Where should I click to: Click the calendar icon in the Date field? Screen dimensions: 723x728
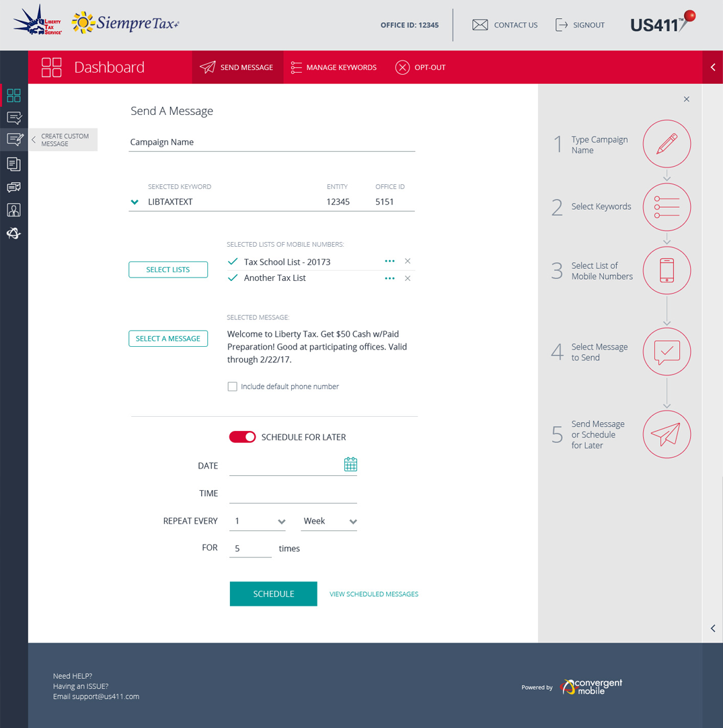pyautogui.click(x=350, y=464)
